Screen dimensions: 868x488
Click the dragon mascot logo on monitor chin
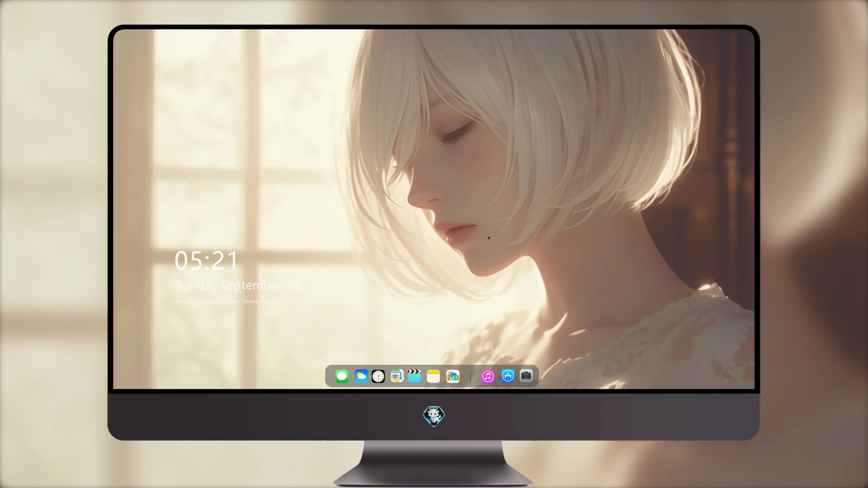pyautogui.click(x=434, y=416)
